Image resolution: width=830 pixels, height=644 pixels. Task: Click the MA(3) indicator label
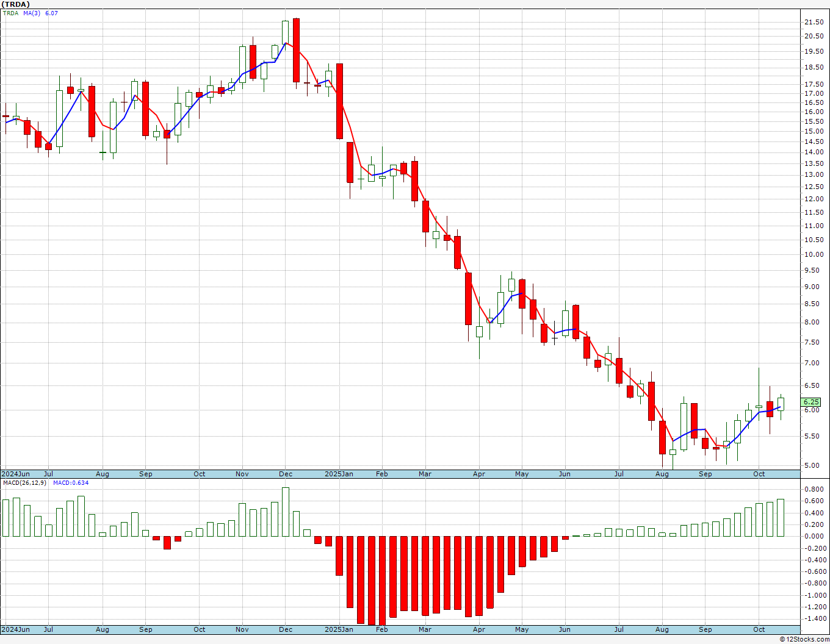(32, 13)
